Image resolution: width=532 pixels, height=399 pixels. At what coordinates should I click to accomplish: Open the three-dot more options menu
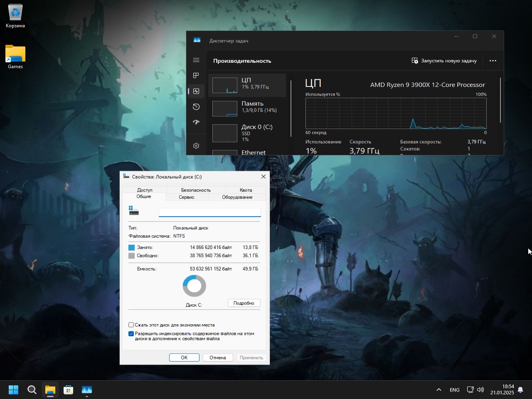click(x=493, y=61)
